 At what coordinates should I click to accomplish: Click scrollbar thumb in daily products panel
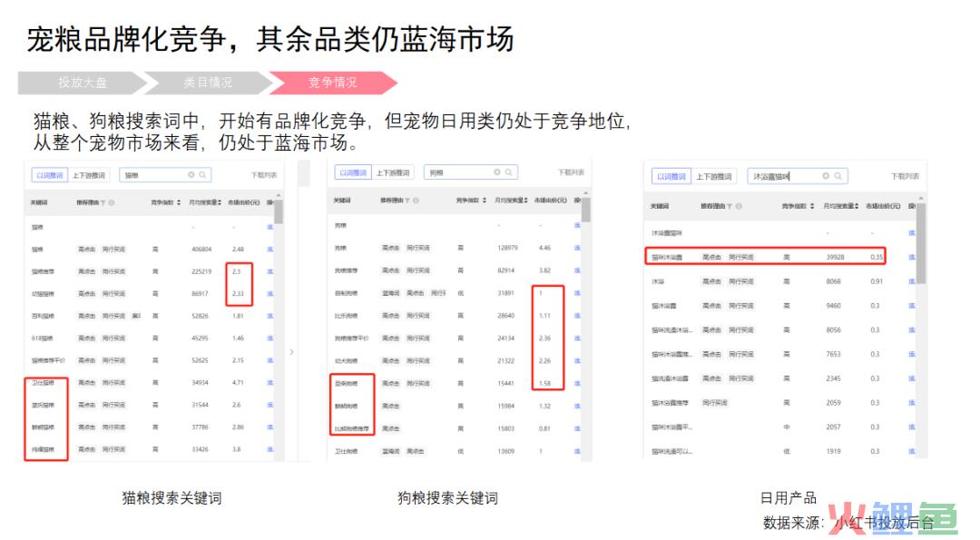pos(921,243)
